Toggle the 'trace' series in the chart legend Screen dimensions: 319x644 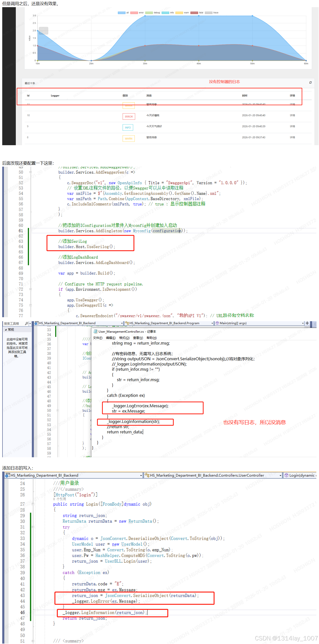point(212,13)
